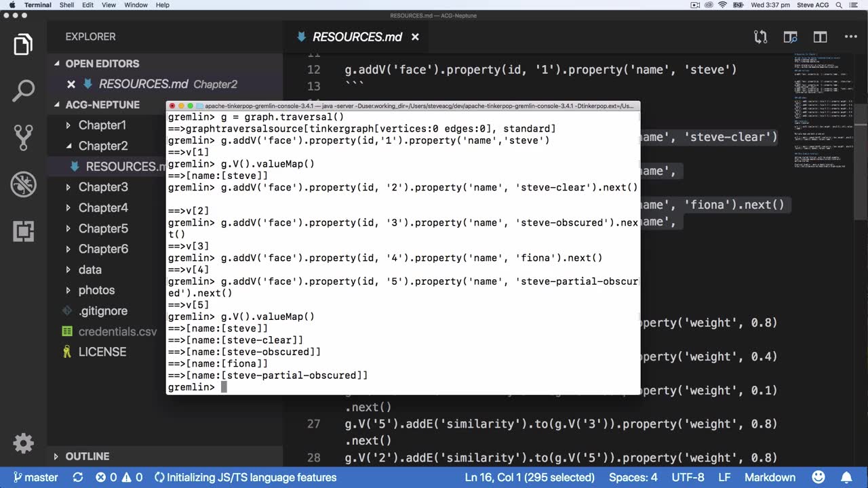Open the Edit menu
This screenshot has height=488, width=868.
click(88, 5)
